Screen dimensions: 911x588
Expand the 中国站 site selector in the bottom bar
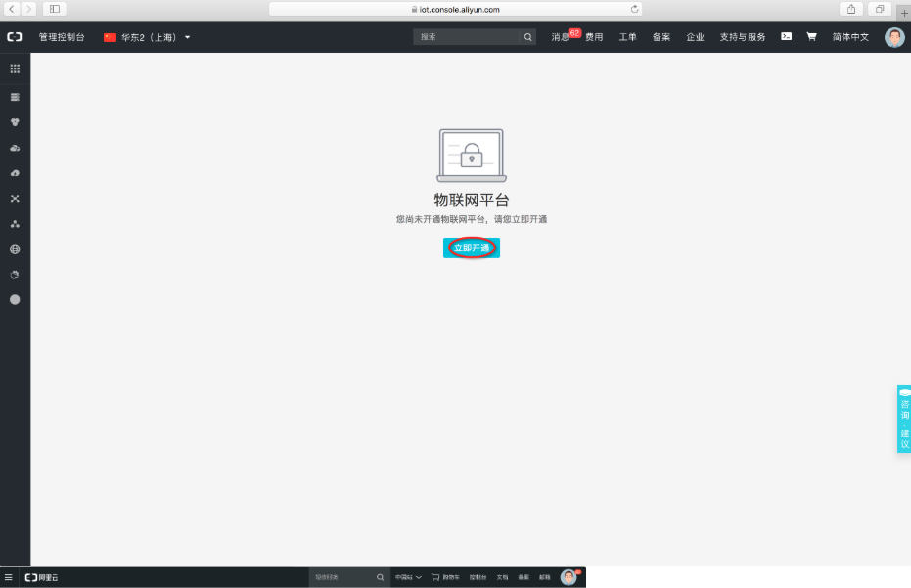tap(408, 577)
